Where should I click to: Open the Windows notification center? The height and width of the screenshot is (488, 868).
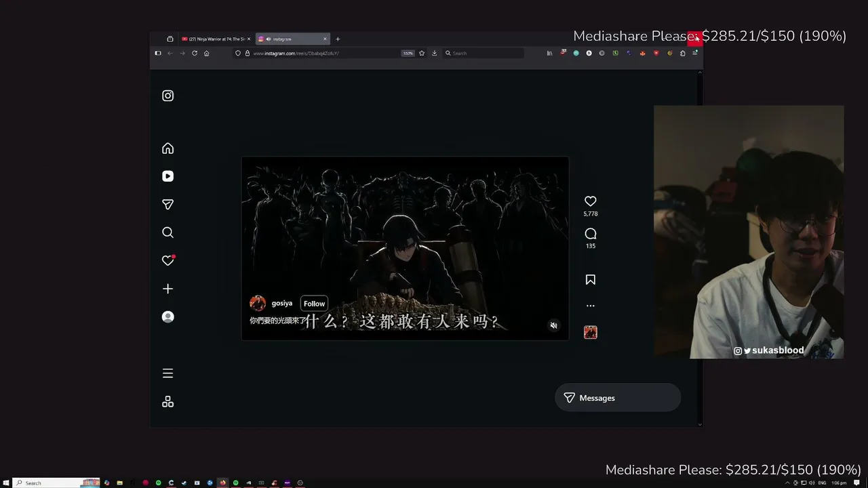click(857, 483)
